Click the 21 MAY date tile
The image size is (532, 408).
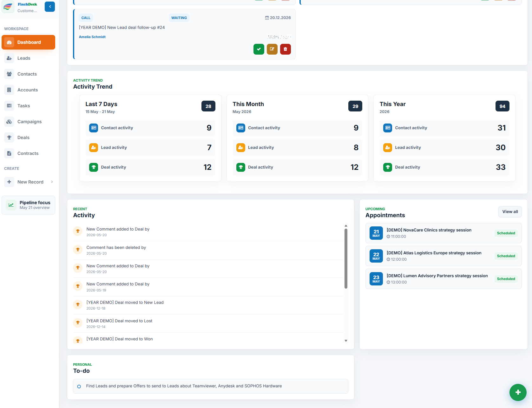coord(376,233)
